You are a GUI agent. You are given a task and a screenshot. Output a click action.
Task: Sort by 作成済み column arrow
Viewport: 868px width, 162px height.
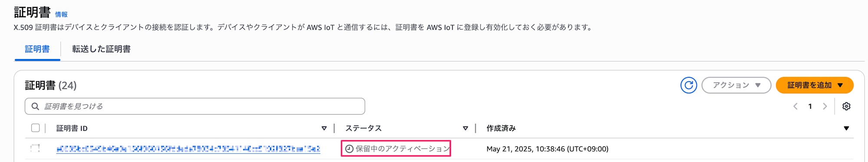pyautogui.click(x=846, y=128)
